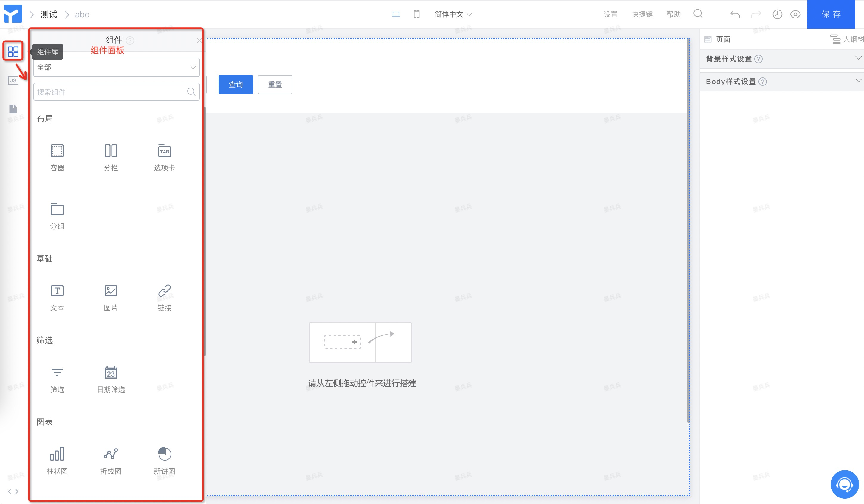Open 帮助 help menu
This screenshot has width=864, height=504.
673,14
